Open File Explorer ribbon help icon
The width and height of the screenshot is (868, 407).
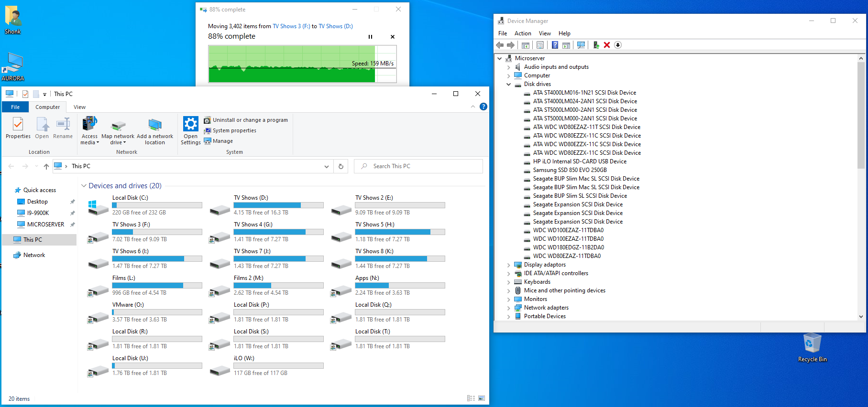click(x=483, y=107)
